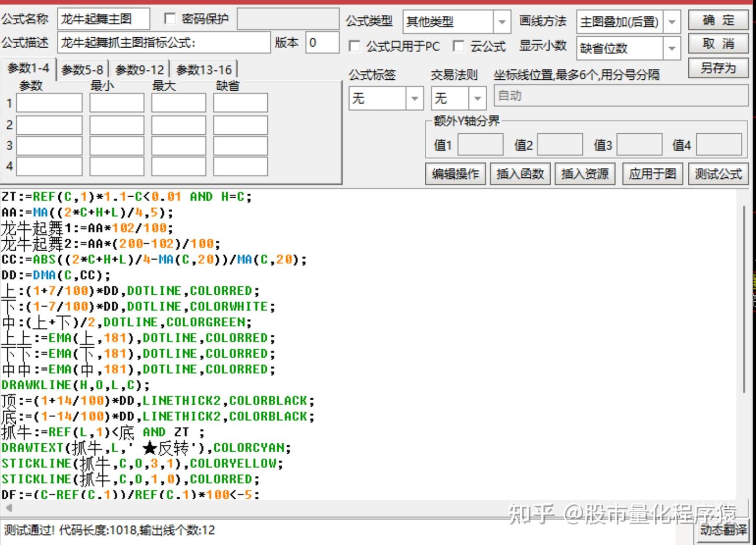Image resolution: width=756 pixels, height=545 pixels.
Task: Click the 值1 input box
Action: tap(480, 145)
